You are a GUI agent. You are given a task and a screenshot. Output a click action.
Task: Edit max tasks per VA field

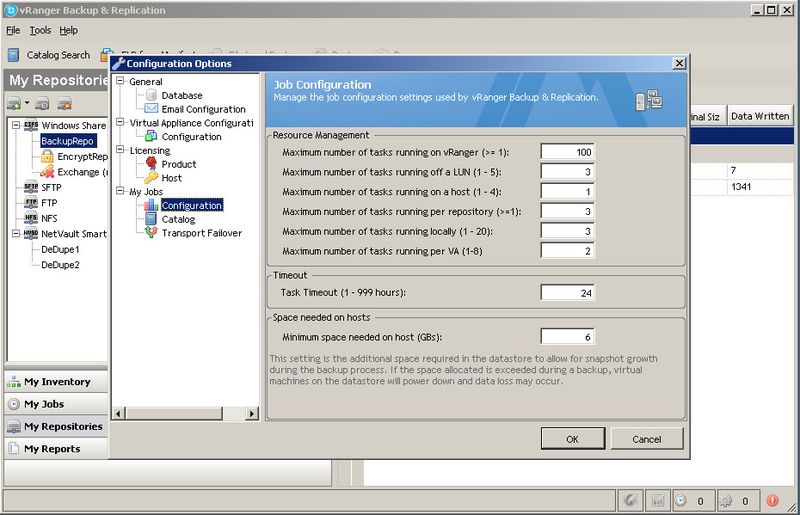tap(567, 251)
